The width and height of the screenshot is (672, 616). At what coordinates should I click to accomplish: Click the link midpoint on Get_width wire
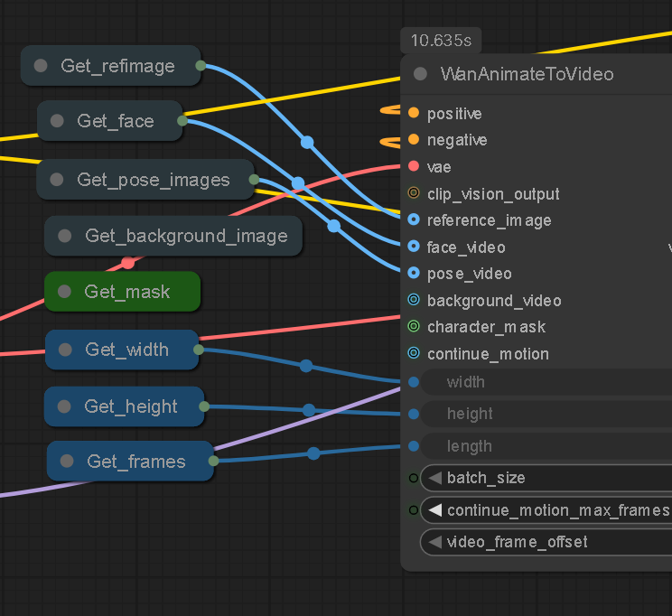[306, 366]
